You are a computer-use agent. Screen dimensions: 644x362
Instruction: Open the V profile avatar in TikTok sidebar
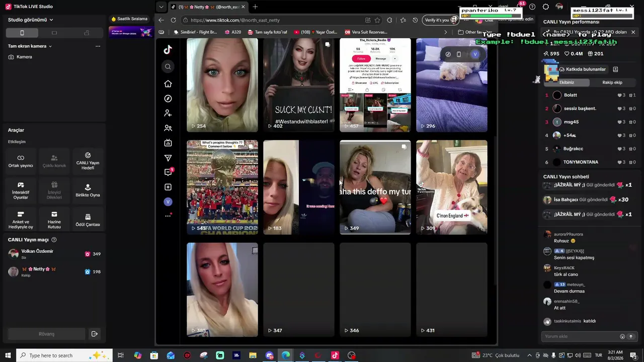pos(168,202)
